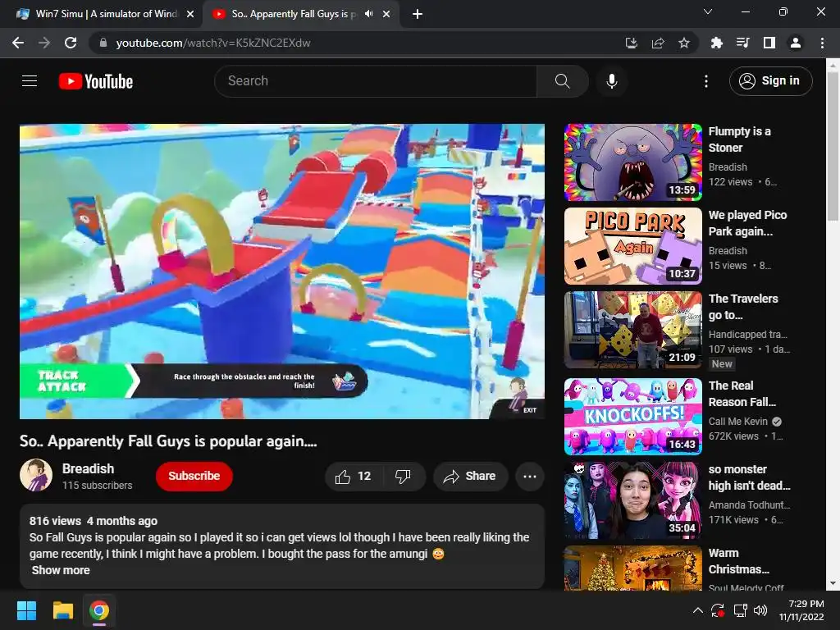
Task: Like the video with thumbs up
Action: click(x=353, y=477)
